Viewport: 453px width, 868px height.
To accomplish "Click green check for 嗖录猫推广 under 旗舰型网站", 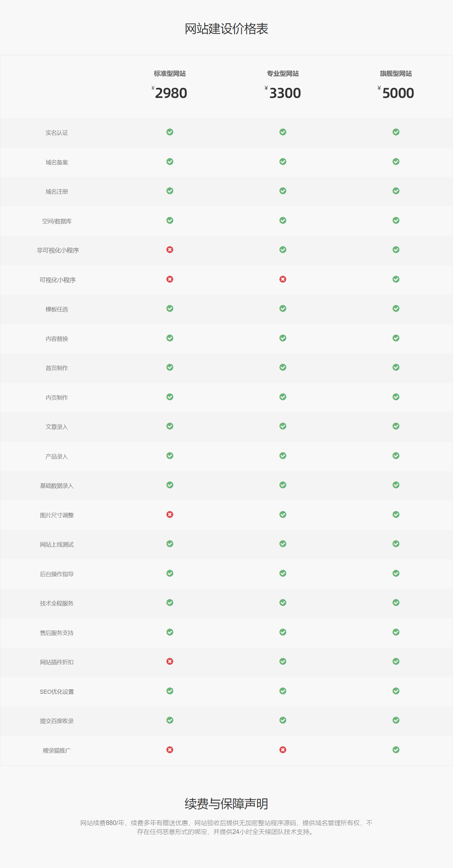I will tap(396, 750).
